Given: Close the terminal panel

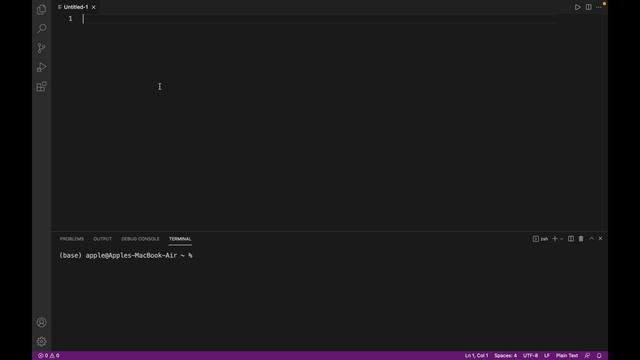Looking at the screenshot, I should (x=600, y=238).
